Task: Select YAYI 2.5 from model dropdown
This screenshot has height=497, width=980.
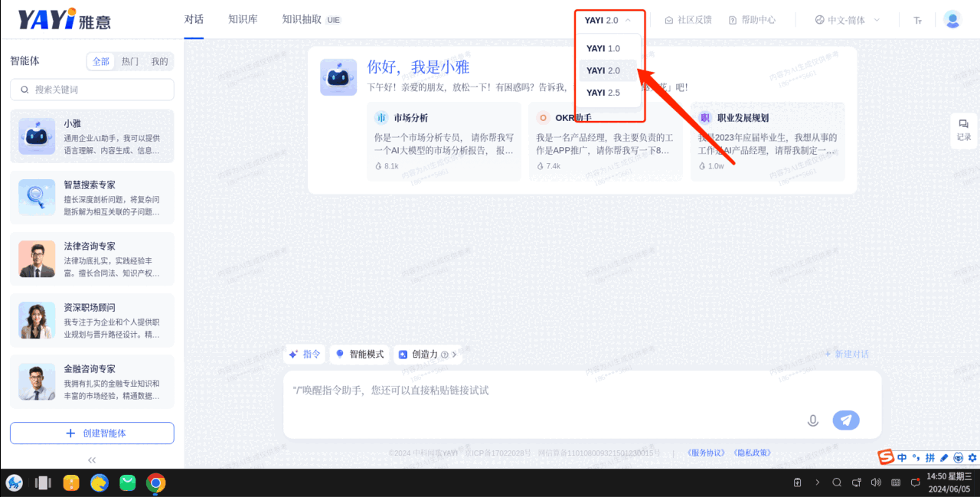Action: point(603,93)
